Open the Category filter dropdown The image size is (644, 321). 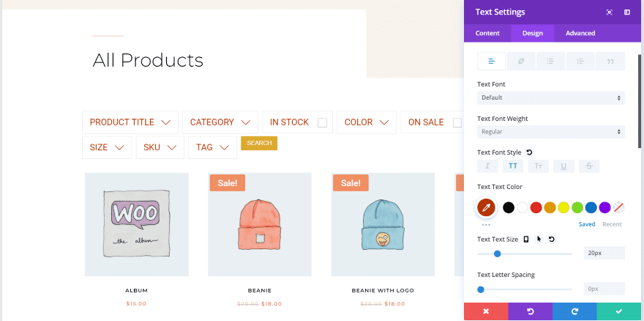[x=220, y=122]
